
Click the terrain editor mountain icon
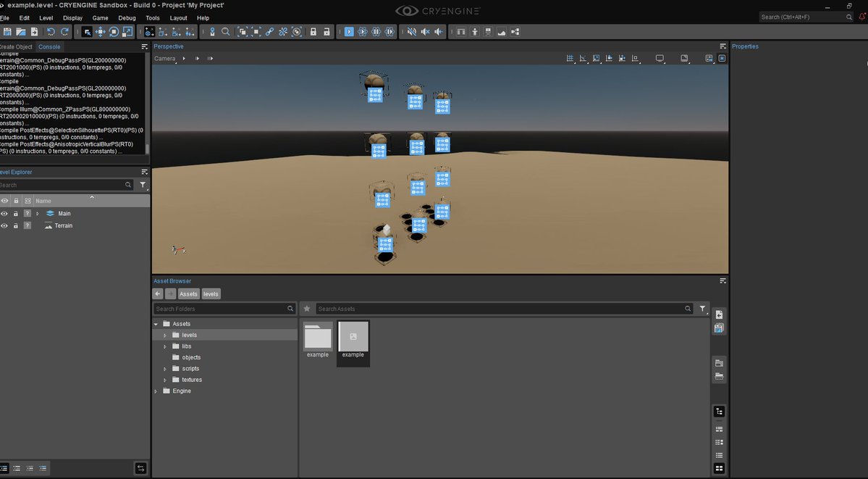[502, 32]
